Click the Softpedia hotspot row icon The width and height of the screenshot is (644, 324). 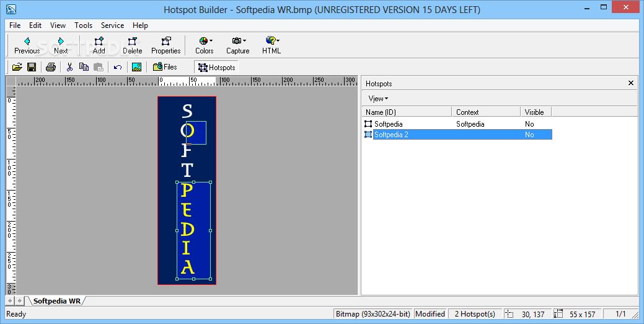tap(368, 124)
